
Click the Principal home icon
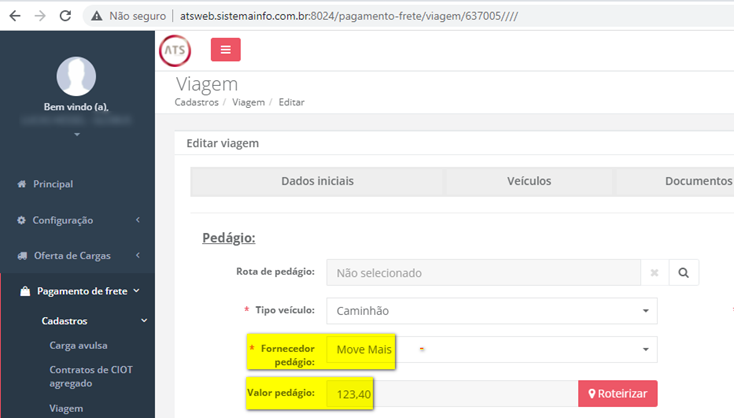[22, 184]
